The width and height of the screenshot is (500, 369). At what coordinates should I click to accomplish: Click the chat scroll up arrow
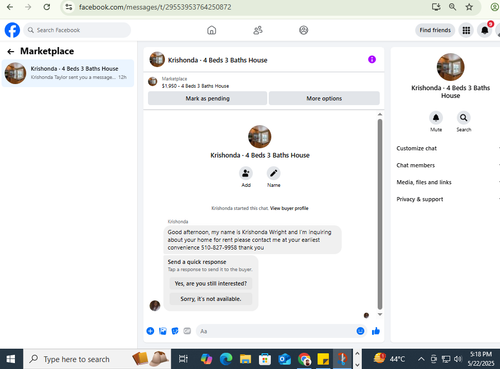pyautogui.click(x=380, y=114)
